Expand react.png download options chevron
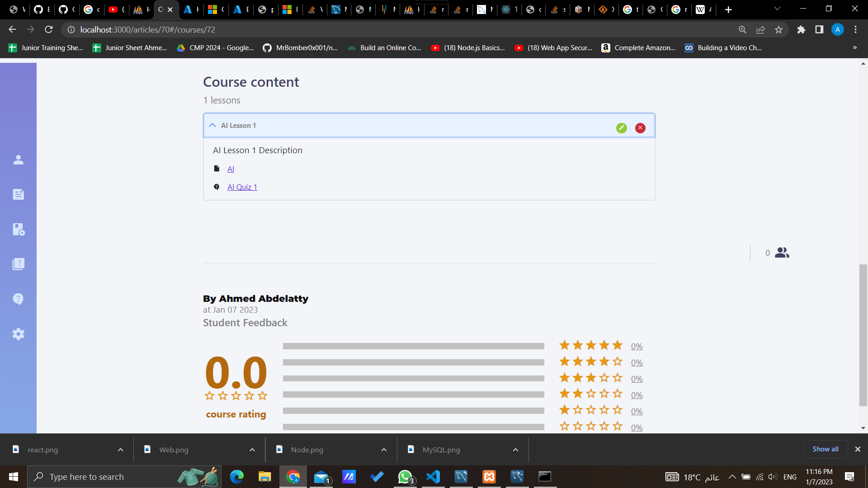The image size is (868, 488). [120, 450]
